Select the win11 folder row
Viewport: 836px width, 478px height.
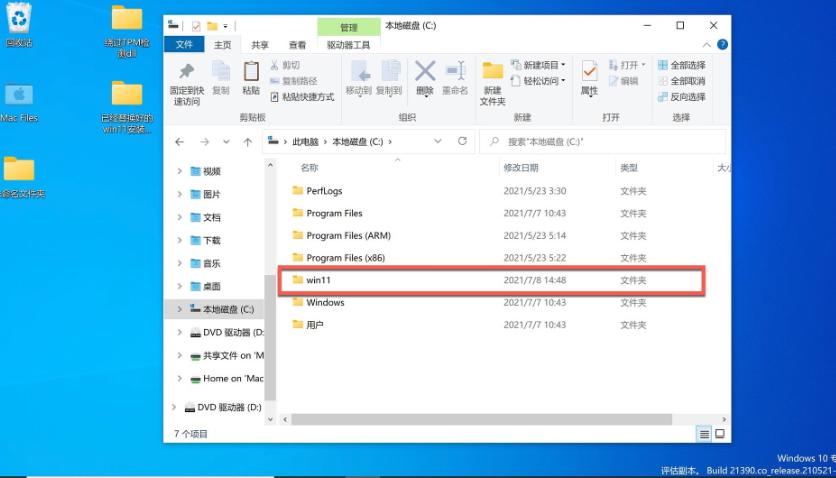pos(492,280)
